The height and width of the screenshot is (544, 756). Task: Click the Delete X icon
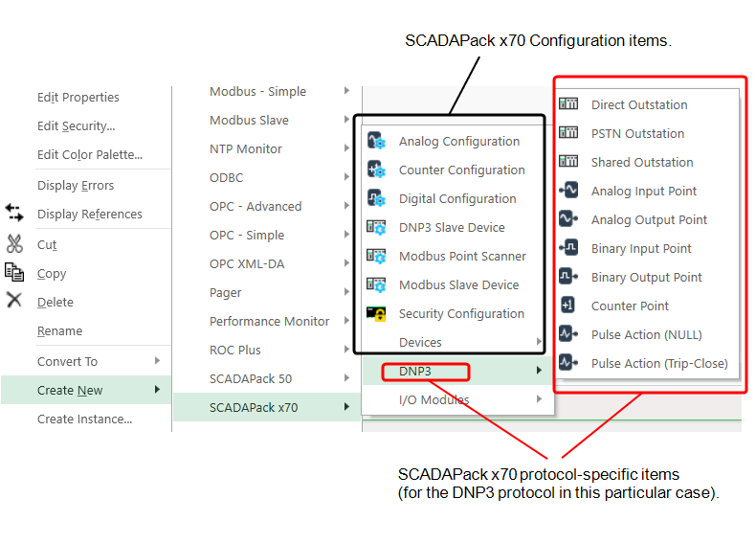coord(14,300)
